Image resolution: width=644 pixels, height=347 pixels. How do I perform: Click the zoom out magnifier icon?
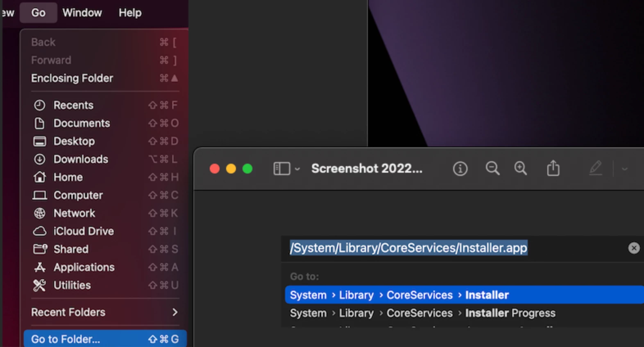[492, 168]
